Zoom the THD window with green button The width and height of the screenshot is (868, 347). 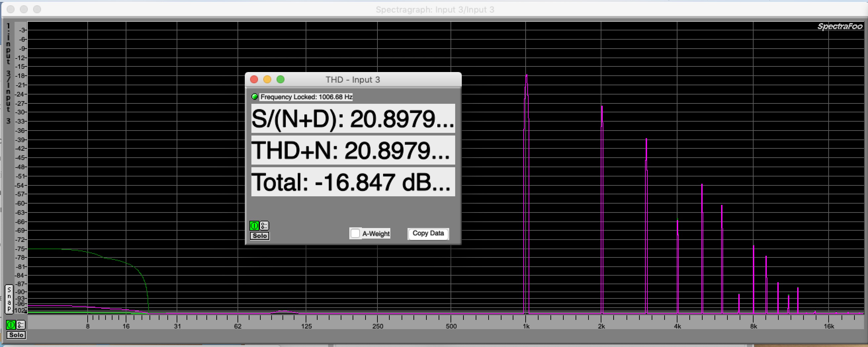281,79
